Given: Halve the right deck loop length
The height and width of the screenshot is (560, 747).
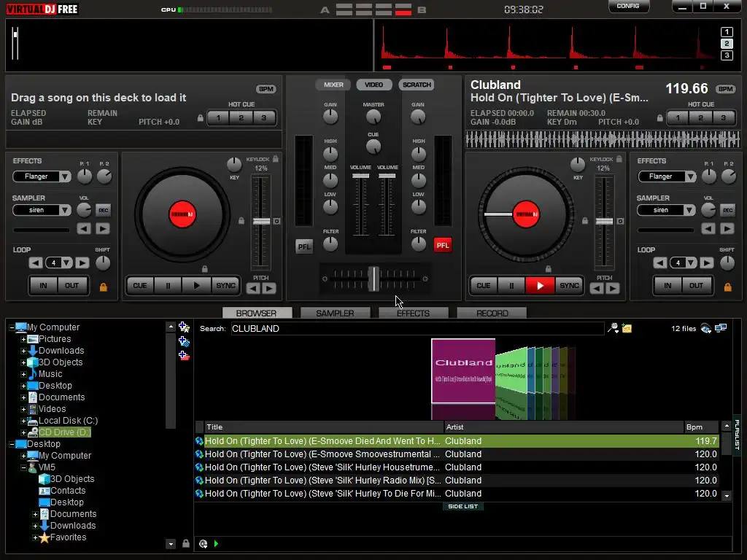Looking at the screenshot, I should tap(659, 262).
